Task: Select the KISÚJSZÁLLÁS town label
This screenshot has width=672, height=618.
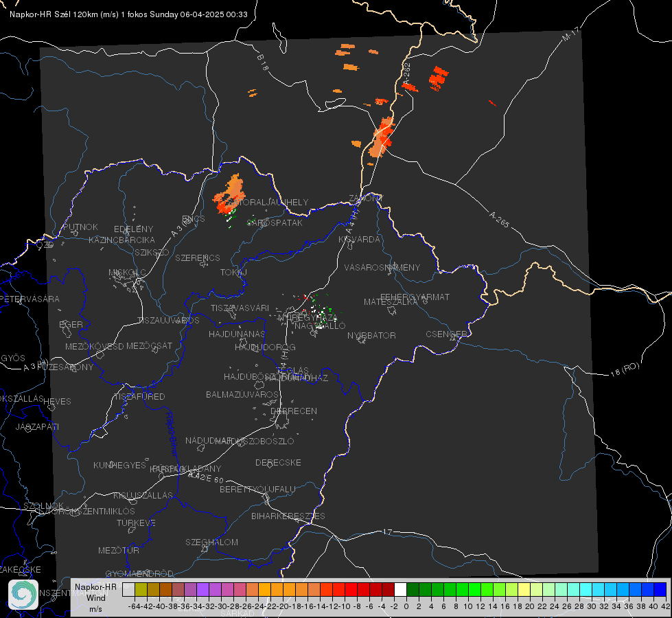Action: (x=143, y=495)
